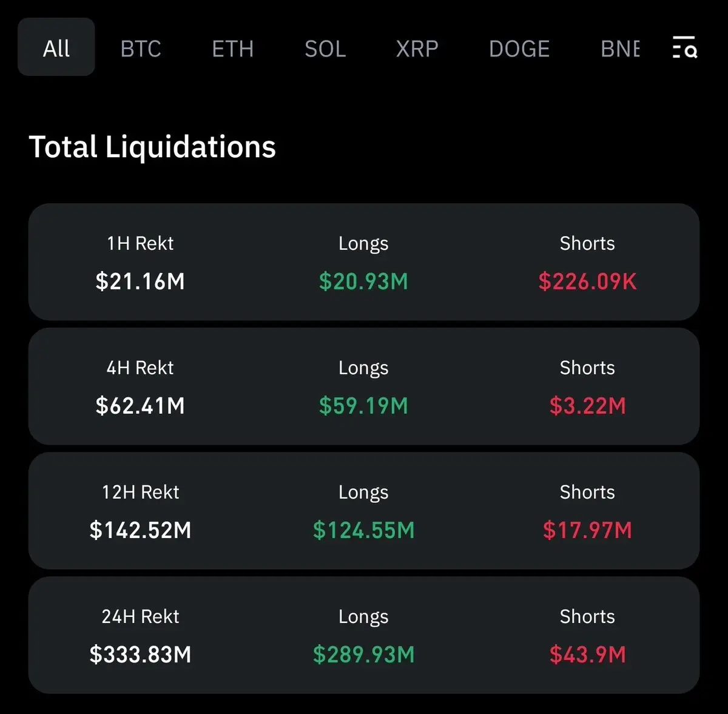The height and width of the screenshot is (714, 728).
Task: Click the 1H Longs value $20.93M
Action: 363,281
